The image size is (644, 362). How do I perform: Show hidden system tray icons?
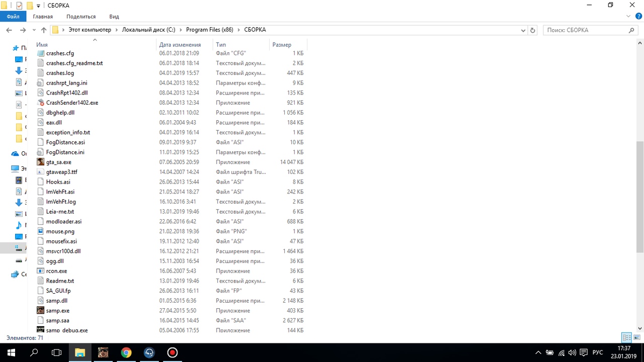538,352
